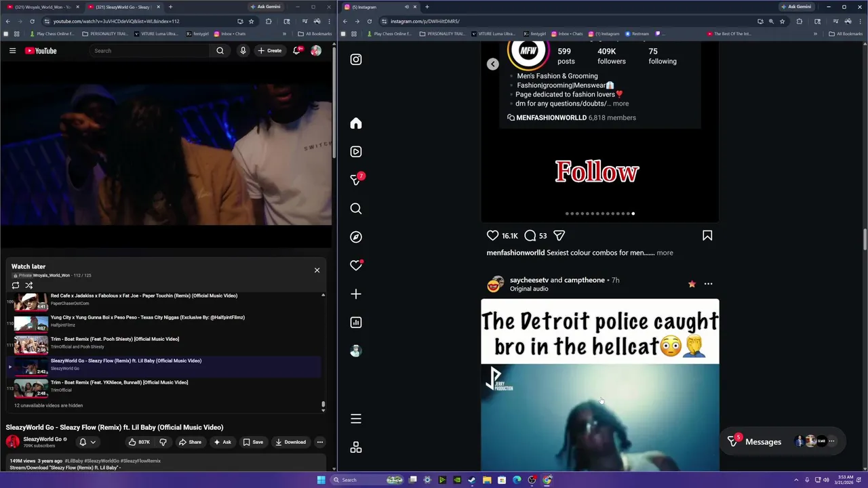Open post options ellipsis for saycheesetv

coord(708,284)
